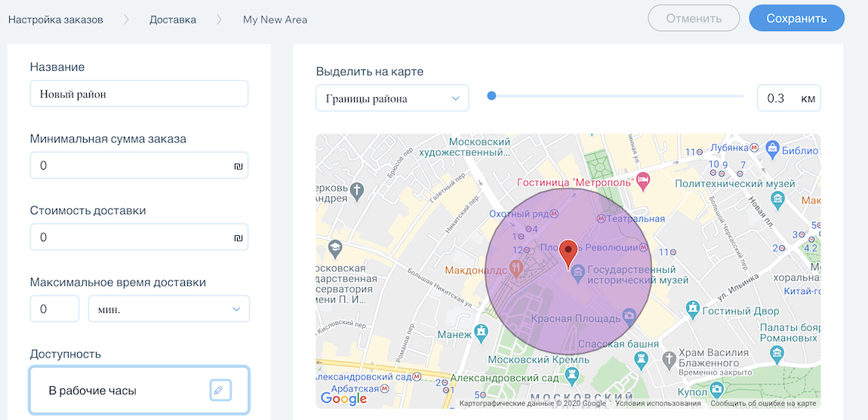Screen dimensions: 868x420
Task: Open the мин. time unit dropdown
Action: click(168, 309)
